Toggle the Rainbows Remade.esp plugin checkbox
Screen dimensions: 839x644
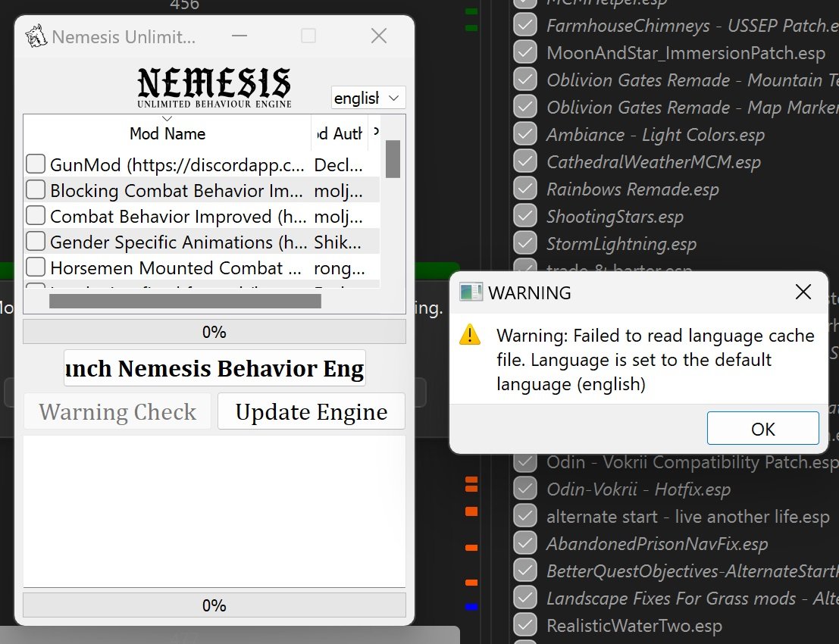[524, 189]
